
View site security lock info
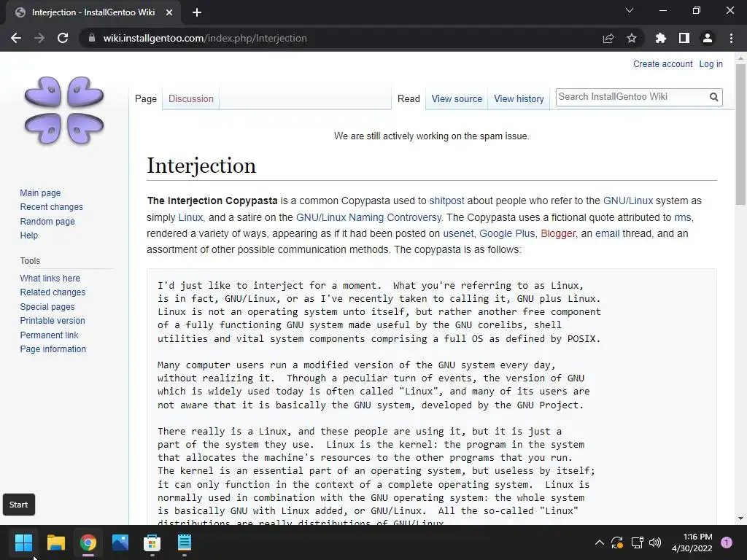point(92,38)
